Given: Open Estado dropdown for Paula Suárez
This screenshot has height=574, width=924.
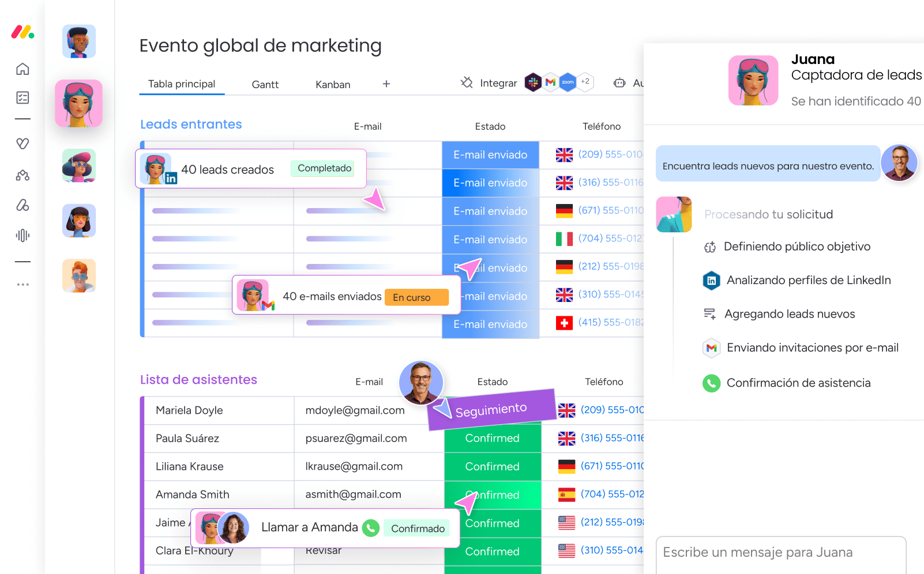Looking at the screenshot, I should click(493, 439).
